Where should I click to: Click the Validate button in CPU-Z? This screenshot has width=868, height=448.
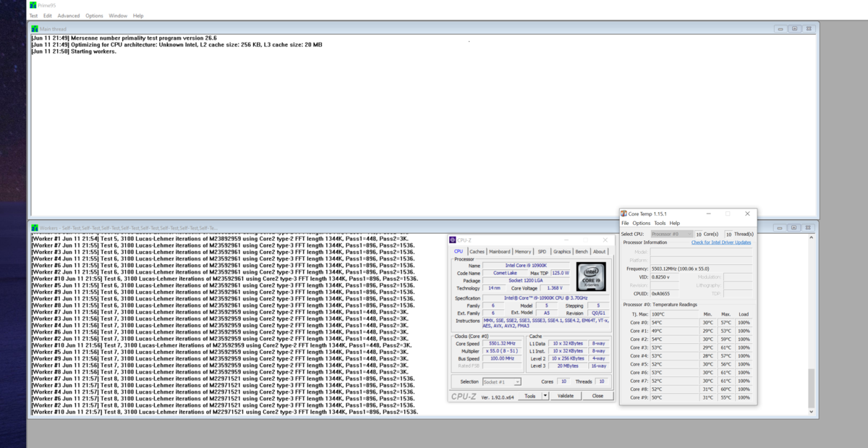(566, 396)
